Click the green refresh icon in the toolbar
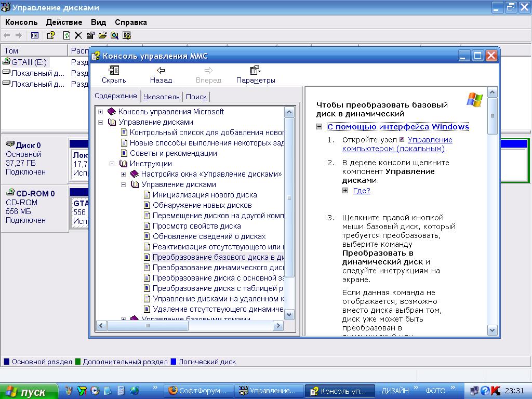The height and width of the screenshot is (399, 532). (66, 35)
